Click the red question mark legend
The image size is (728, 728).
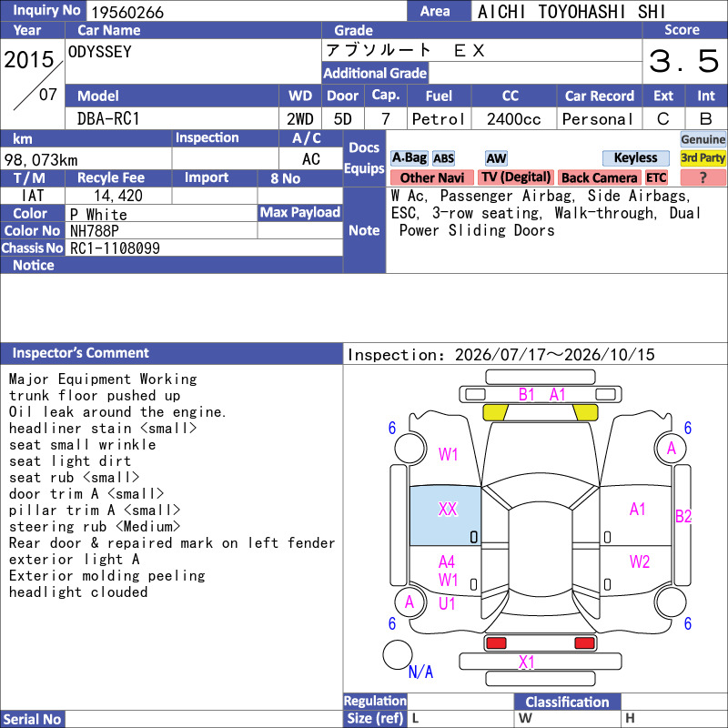point(703,177)
